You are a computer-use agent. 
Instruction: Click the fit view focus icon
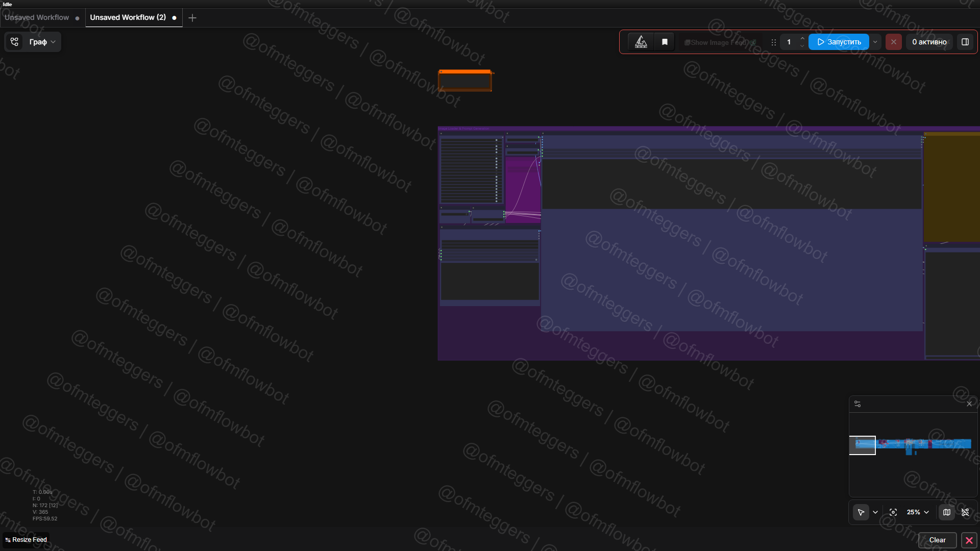click(x=893, y=512)
